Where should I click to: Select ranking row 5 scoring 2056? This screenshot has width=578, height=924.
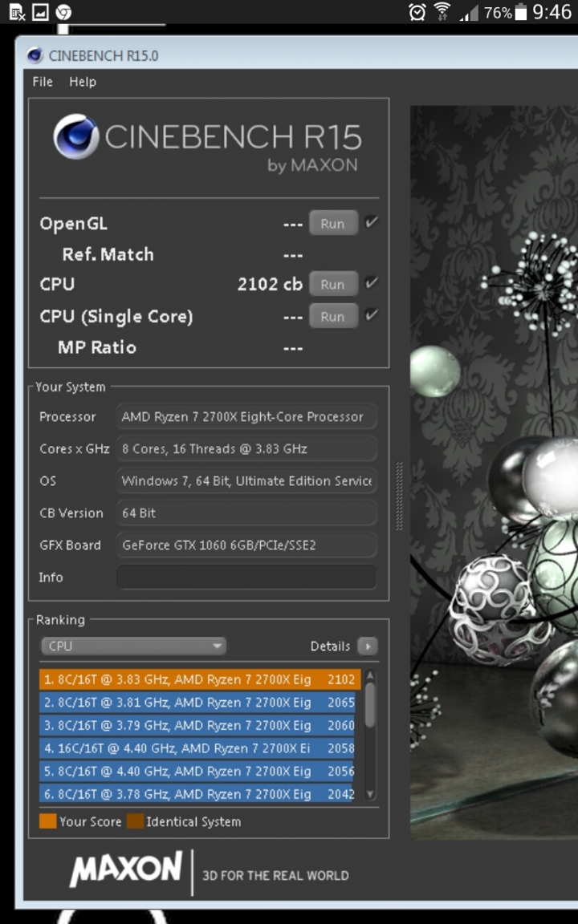coord(197,772)
